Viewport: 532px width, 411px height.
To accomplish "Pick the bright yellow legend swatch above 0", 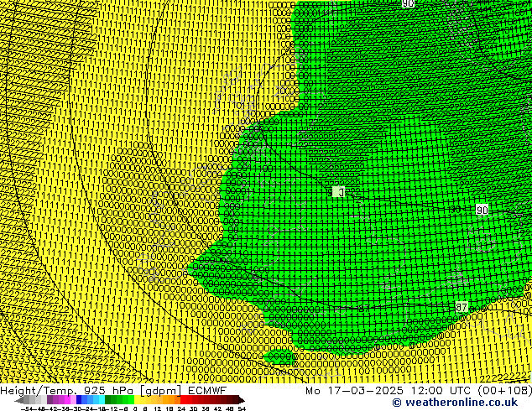I will (137, 400).
